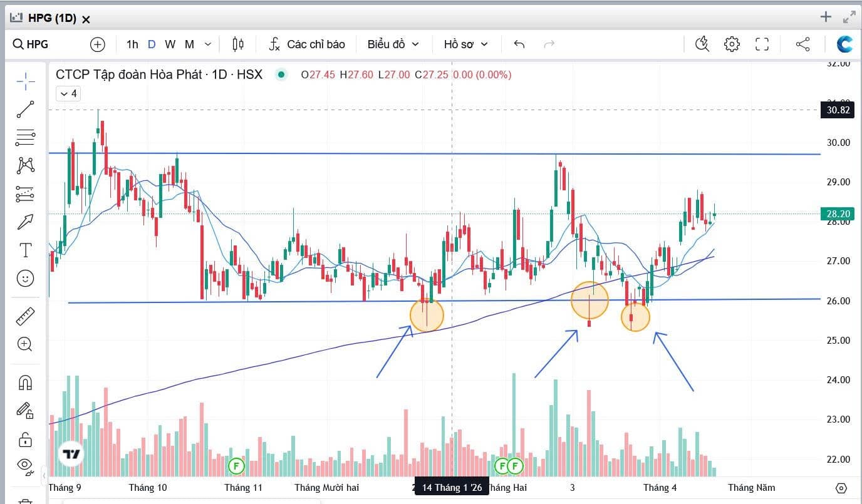862x504 pixels.
Task: Open the Biểu đồ dropdown
Action: pyautogui.click(x=393, y=44)
